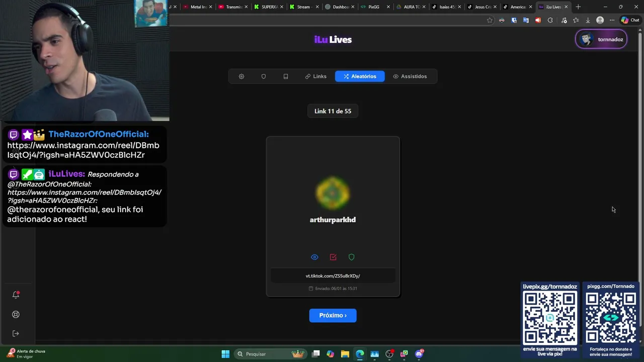The height and width of the screenshot is (362, 644).
Task: Open browser favorites list icon
Action: click(576, 20)
